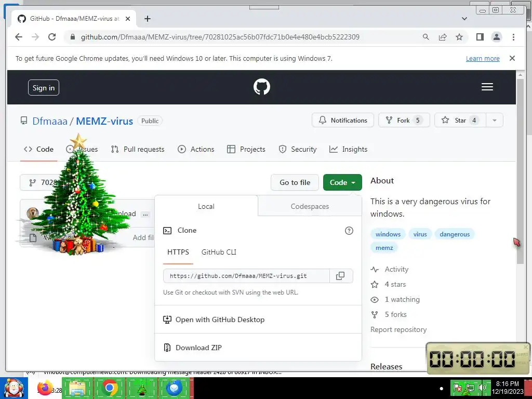Open the Security tab
The height and width of the screenshot is (399, 532).
297,149
